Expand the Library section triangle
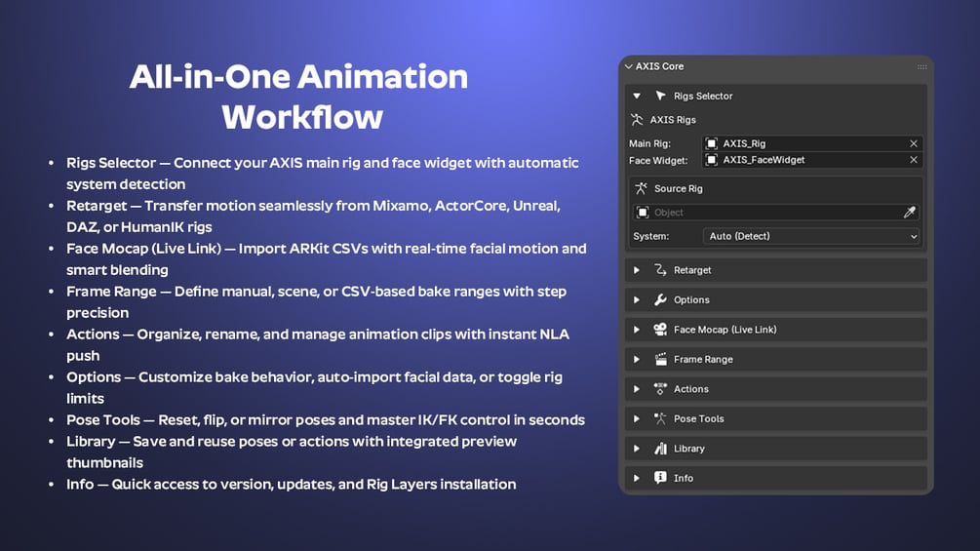This screenshot has height=551, width=980. (636, 449)
